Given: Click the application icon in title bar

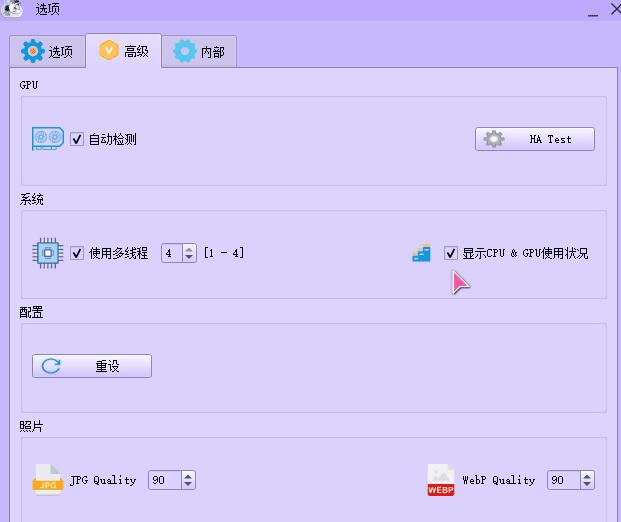Looking at the screenshot, I should (x=12, y=8).
